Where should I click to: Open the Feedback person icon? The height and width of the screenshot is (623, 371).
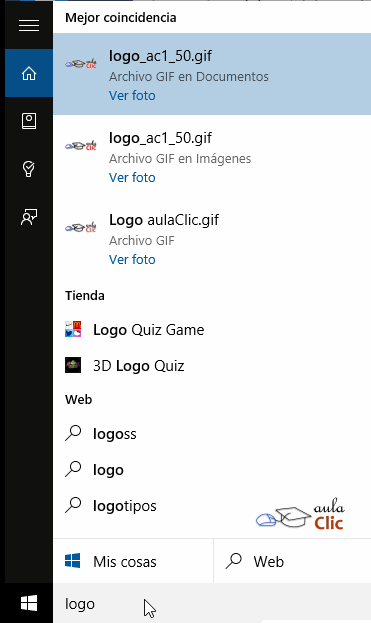29,217
